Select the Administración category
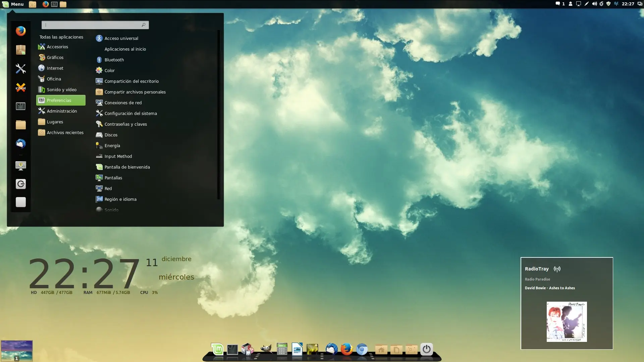This screenshot has width=644, height=362. point(62,111)
